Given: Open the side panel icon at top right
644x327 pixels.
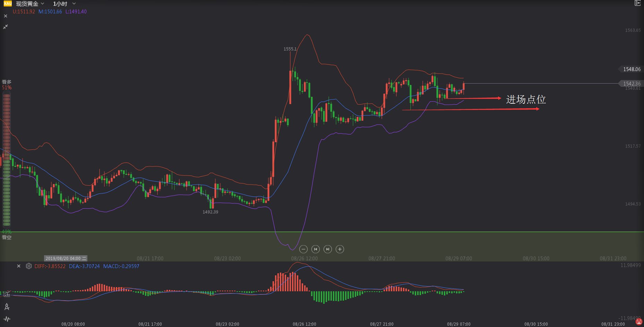Looking at the screenshot, I should click(637, 3).
